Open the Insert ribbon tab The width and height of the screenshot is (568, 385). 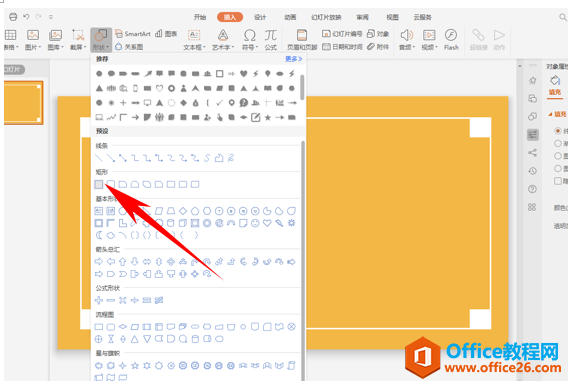point(230,17)
